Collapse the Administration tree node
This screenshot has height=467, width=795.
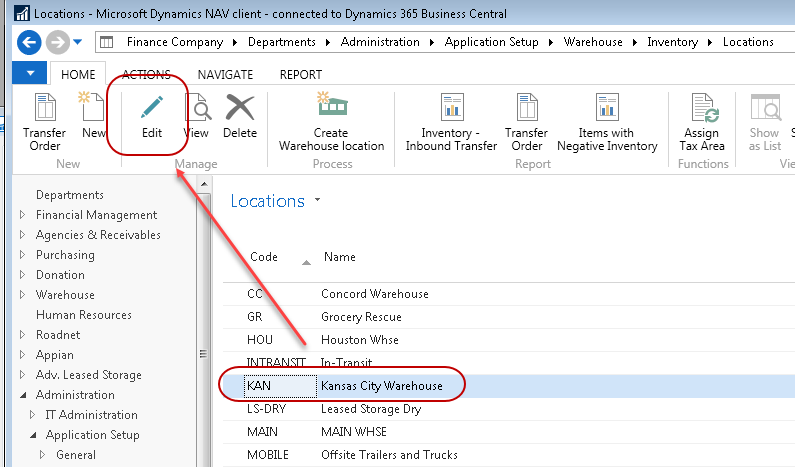24,395
